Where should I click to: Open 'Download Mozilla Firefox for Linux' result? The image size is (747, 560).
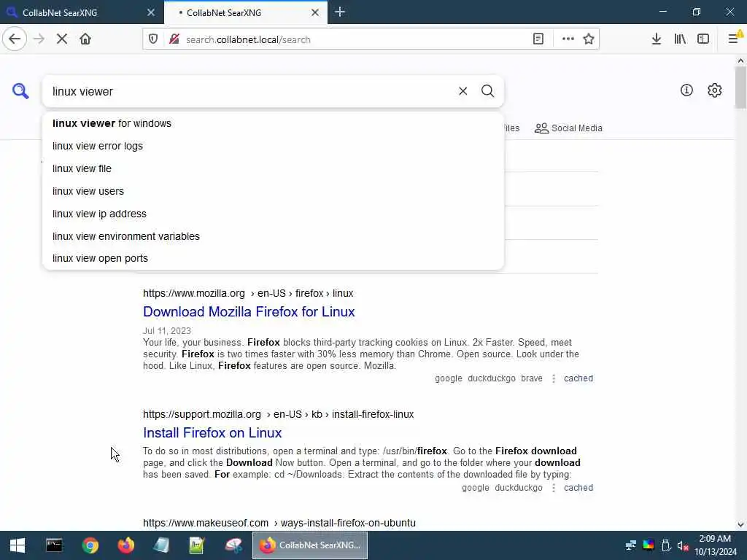coord(249,311)
